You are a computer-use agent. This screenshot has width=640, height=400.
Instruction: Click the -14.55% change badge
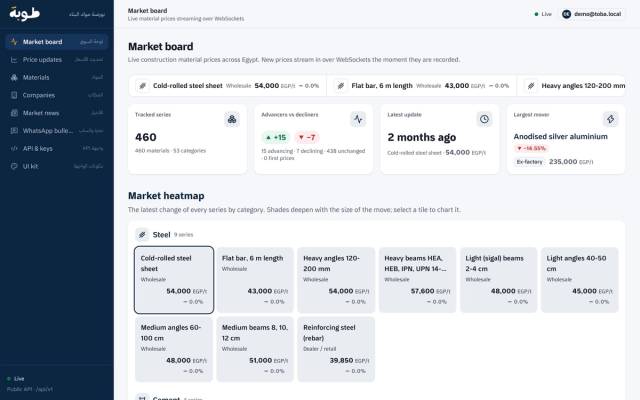click(x=531, y=148)
